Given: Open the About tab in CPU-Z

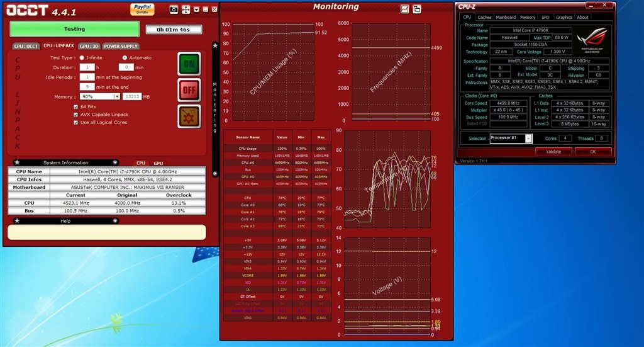Looking at the screenshot, I should pos(582,17).
